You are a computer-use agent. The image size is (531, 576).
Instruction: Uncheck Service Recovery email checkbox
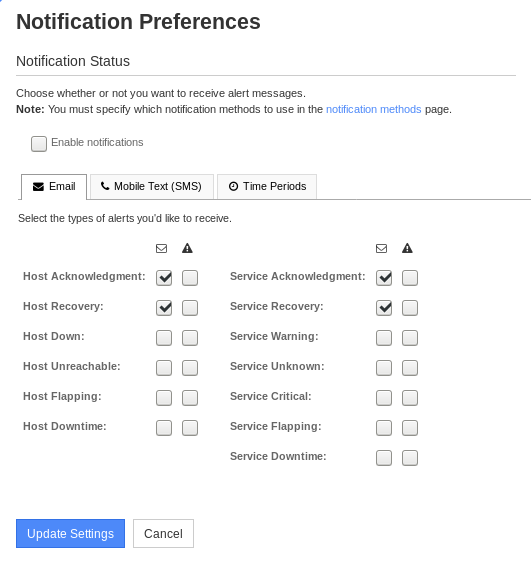[384, 308]
